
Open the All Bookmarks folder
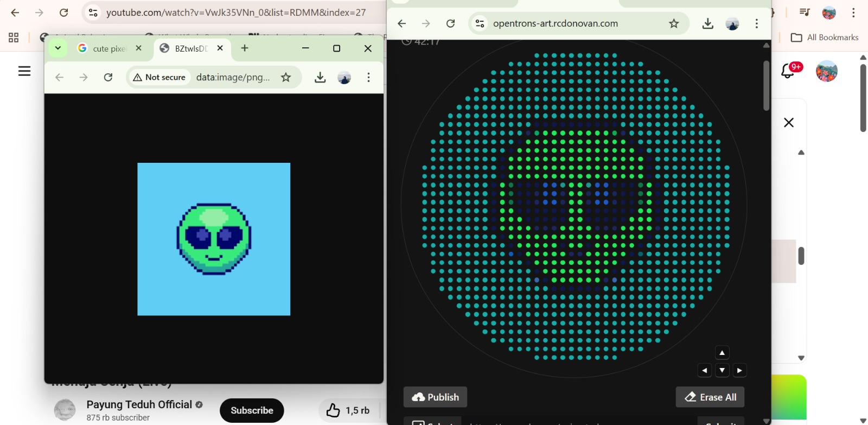pyautogui.click(x=825, y=37)
